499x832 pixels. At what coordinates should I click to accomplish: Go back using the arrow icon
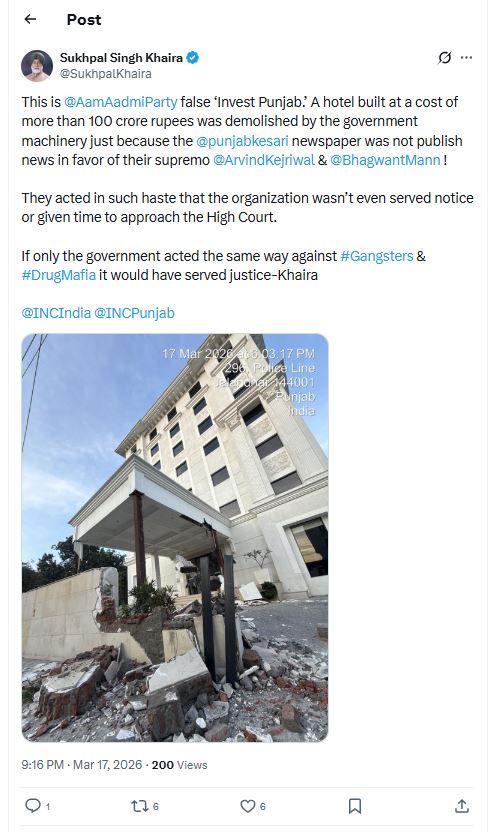coord(30,19)
